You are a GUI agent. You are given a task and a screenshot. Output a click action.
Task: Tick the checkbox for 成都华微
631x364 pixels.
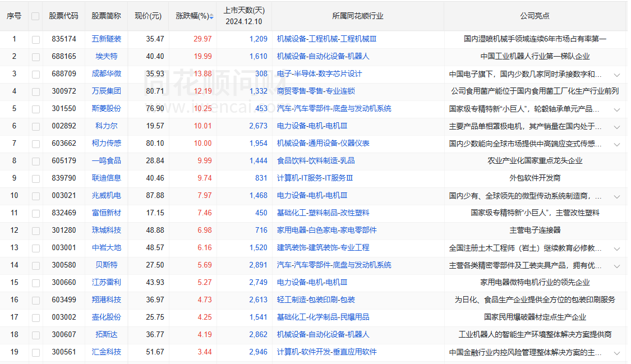click(x=36, y=74)
